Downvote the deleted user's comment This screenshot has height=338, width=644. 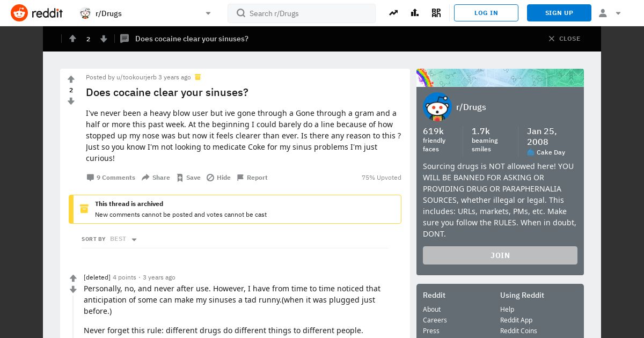point(74,290)
